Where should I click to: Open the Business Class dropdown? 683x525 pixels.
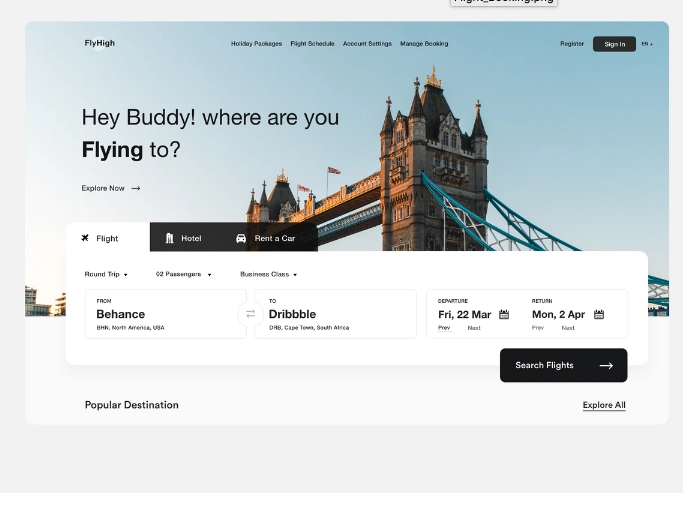click(269, 274)
